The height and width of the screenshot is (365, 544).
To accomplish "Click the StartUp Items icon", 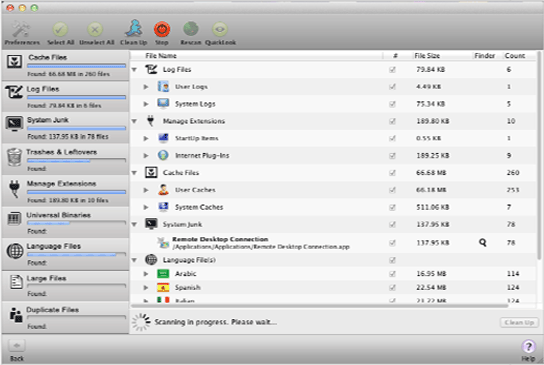I will 163,138.
